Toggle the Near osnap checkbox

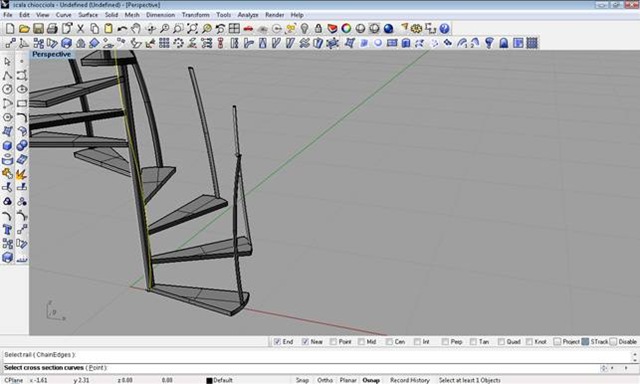[305, 342]
